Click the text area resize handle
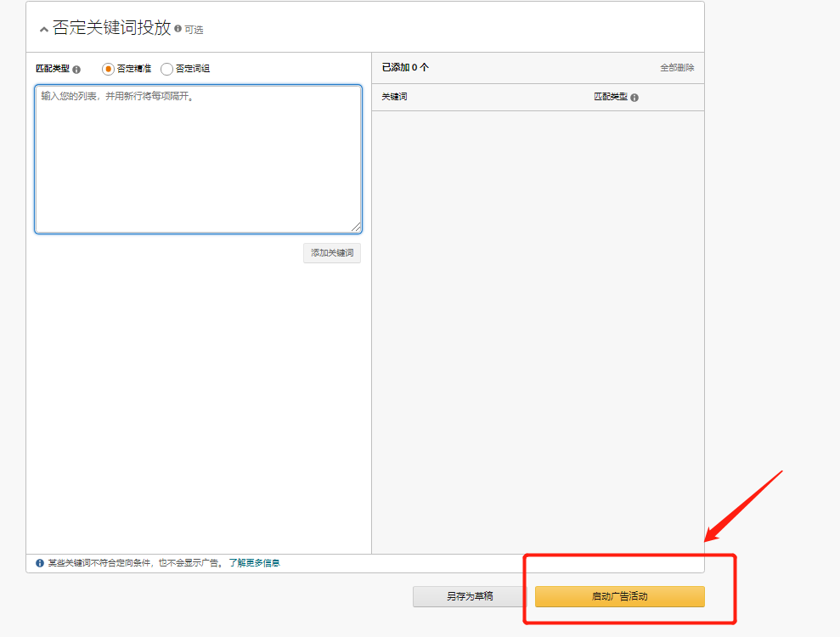Viewport: 840px width, 637px height. point(356,227)
